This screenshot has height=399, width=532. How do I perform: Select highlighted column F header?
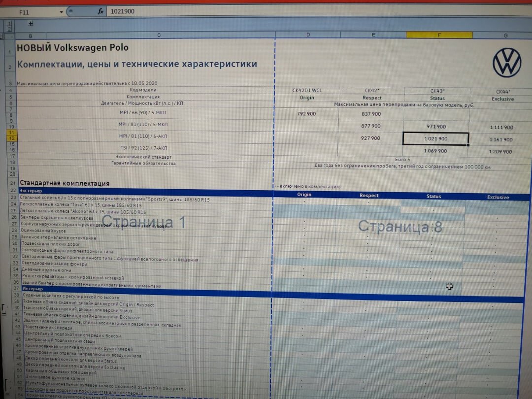439,35
